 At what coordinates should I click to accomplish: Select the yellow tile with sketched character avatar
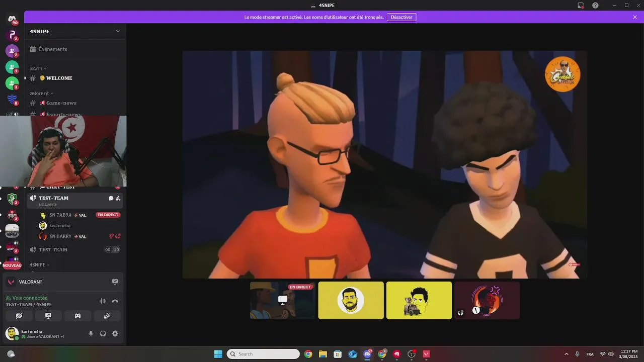tap(419, 300)
